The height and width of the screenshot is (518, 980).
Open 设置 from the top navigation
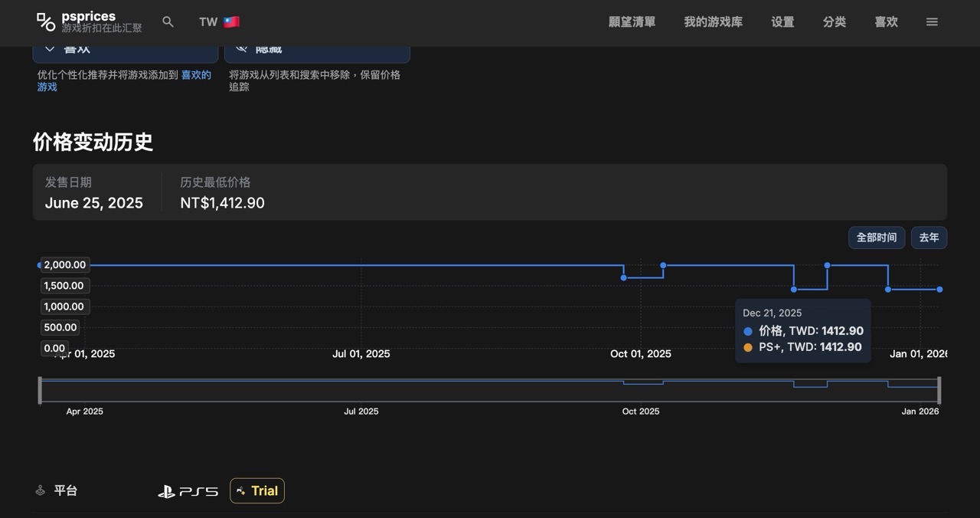point(782,22)
